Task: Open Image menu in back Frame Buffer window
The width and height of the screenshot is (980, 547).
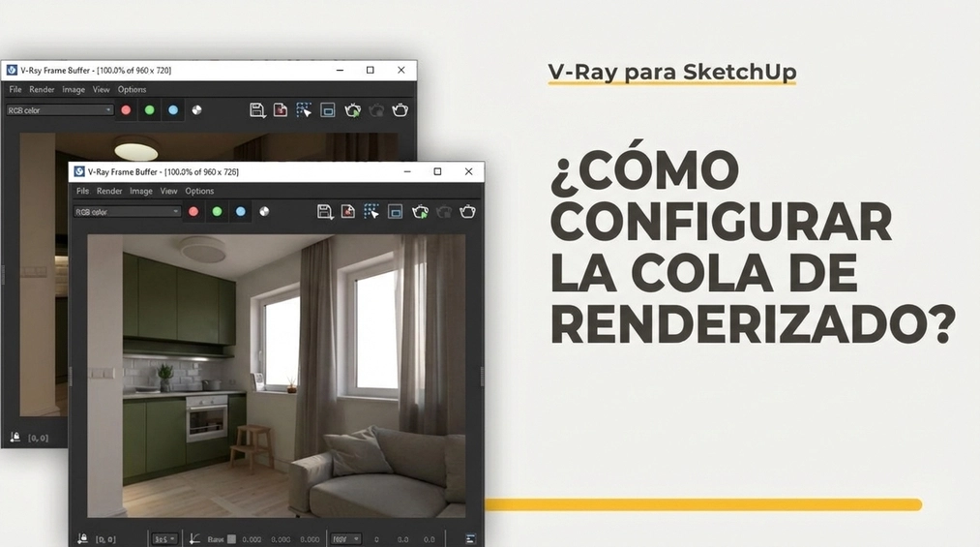Action: click(x=74, y=89)
